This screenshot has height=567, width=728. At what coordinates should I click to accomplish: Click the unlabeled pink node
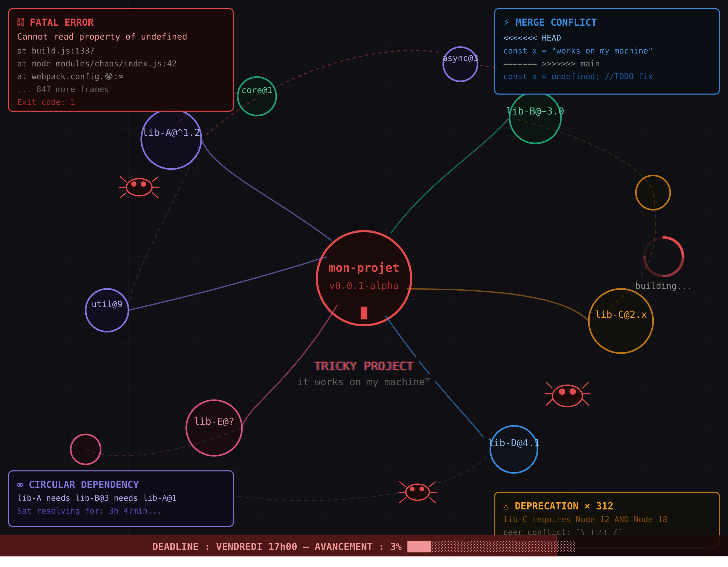[x=86, y=449]
